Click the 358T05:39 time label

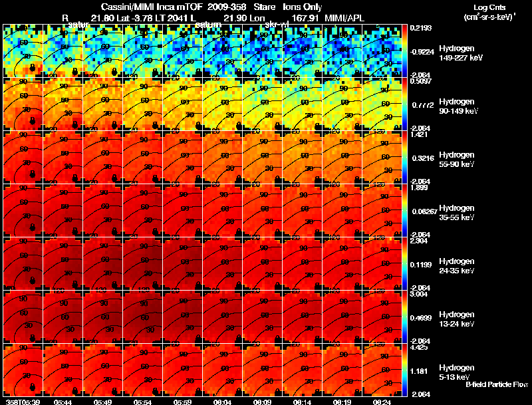pyautogui.click(x=23, y=402)
